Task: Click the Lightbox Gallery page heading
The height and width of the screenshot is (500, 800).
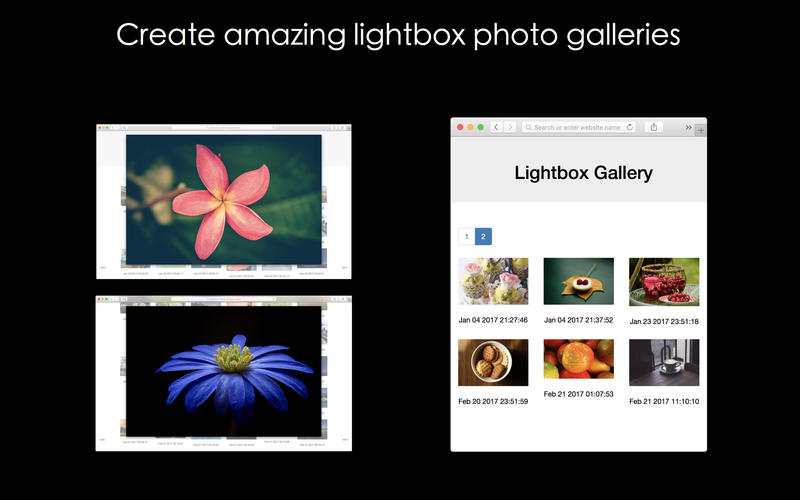Action: [x=583, y=173]
